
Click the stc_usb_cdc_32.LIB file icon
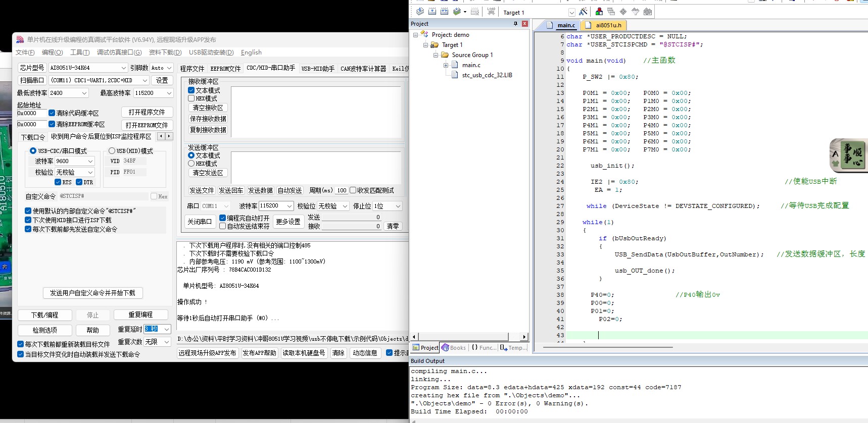[x=455, y=75]
